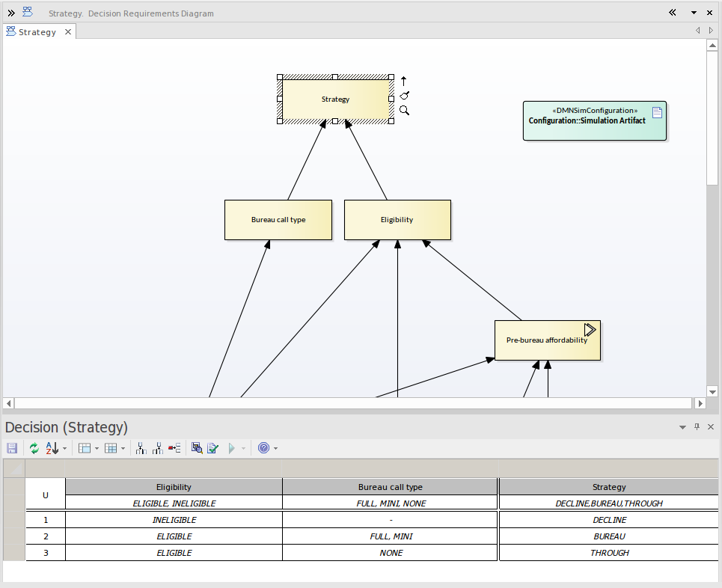Click the previous tab left triangle
The height and width of the screenshot is (588, 722).
coord(697,31)
